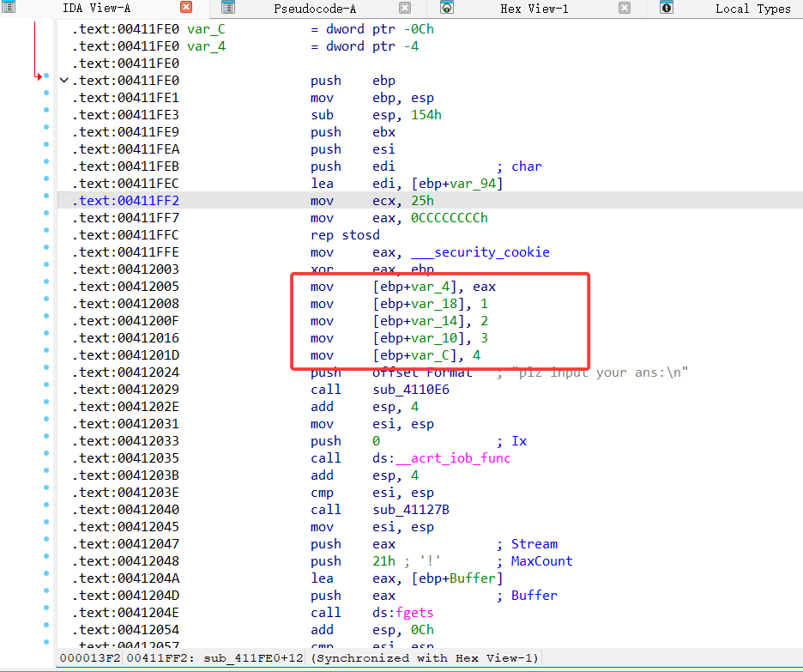Click the '; Ix' comment
803x672 pixels.
point(511,441)
